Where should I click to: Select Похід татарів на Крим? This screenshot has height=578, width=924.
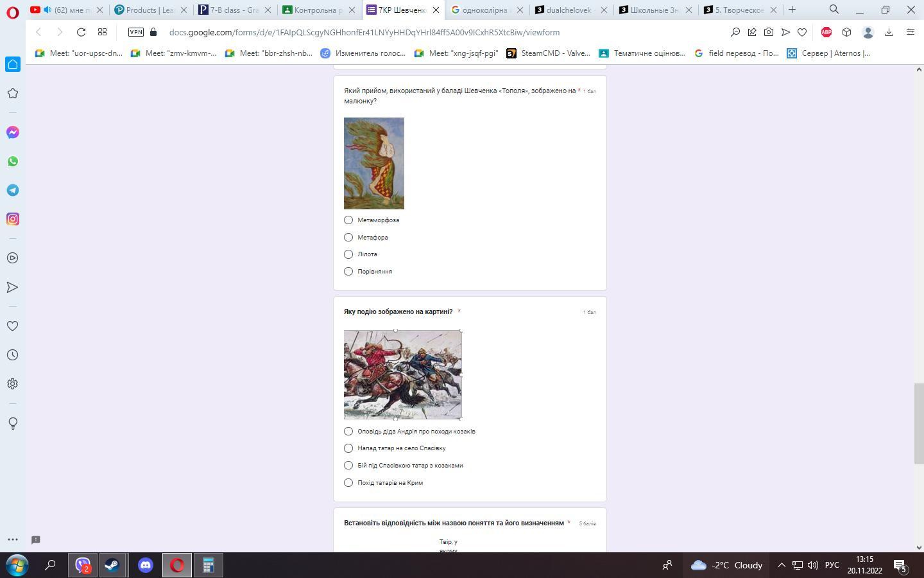point(348,483)
